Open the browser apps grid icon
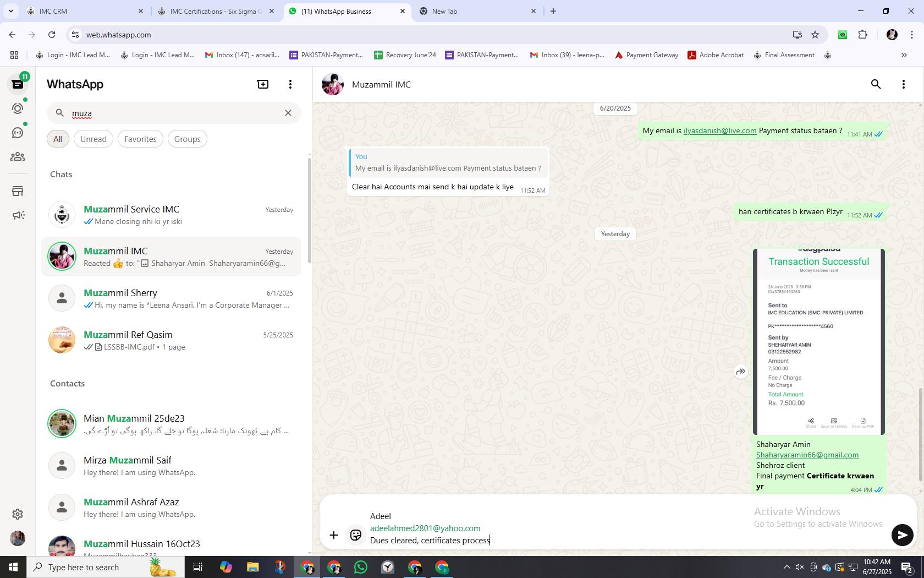Screen dimensions: 924x578 click(x=14, y=55)
